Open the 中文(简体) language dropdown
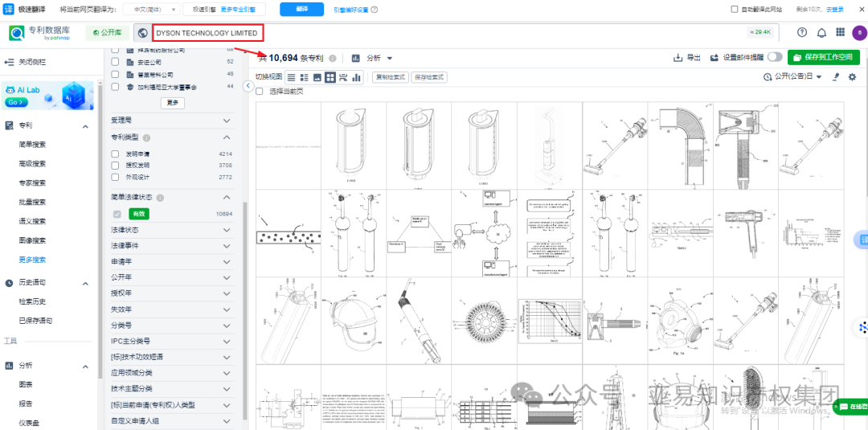Image resolution: width=868 pixels, height=430 pixels. (151, 10)
